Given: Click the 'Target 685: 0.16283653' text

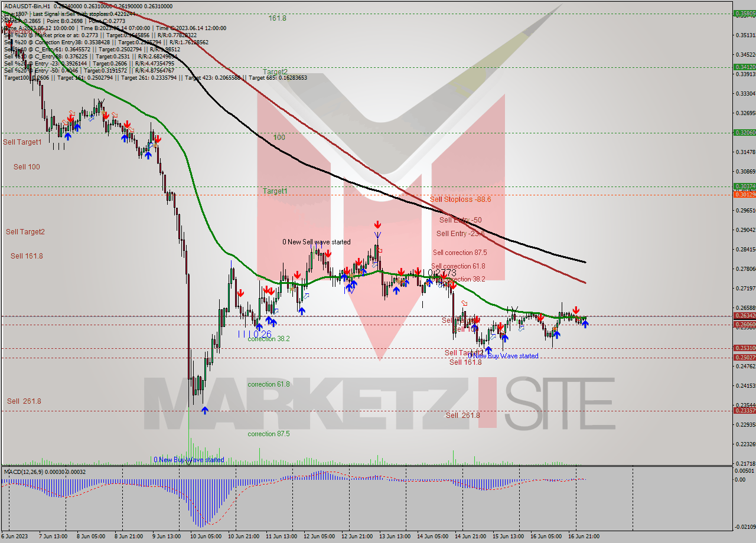Looking at the screenshot, I should [x=278, y=78].
